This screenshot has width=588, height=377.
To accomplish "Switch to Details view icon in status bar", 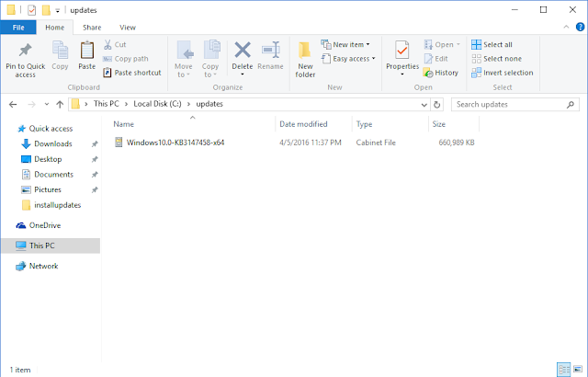I will point(563,370).
